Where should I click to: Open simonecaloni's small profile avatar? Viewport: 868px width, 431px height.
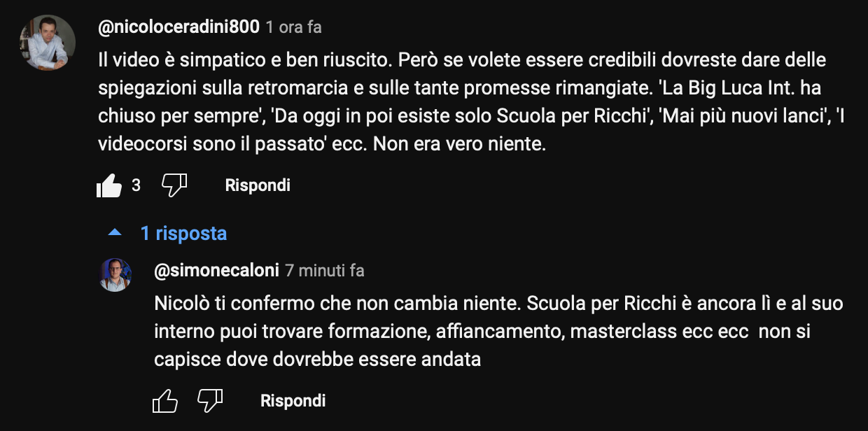pyautogui.click(x=115, y=274)
